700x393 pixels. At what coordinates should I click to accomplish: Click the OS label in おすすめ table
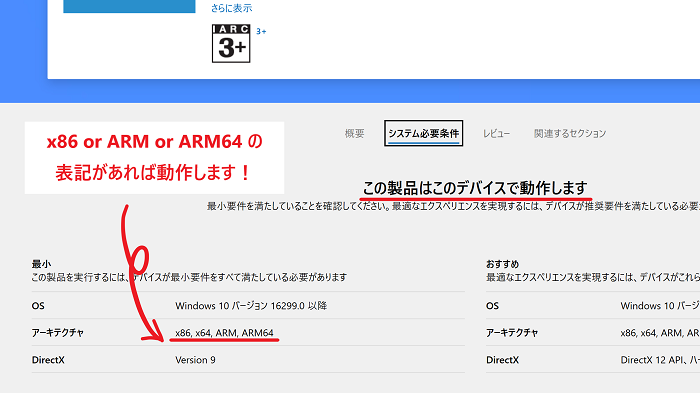492,306
